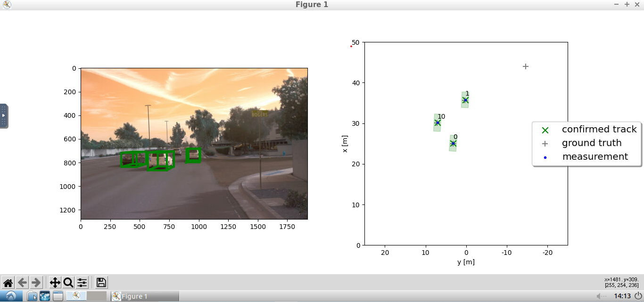Select the Figure 1 taskbar entry

pyautogui.click(x=141, y=296)
